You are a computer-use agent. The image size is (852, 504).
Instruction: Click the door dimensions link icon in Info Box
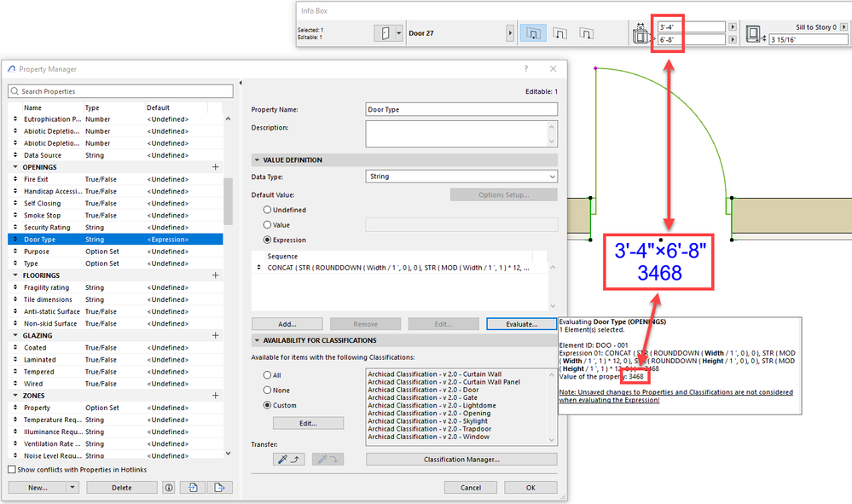[641, 33]
